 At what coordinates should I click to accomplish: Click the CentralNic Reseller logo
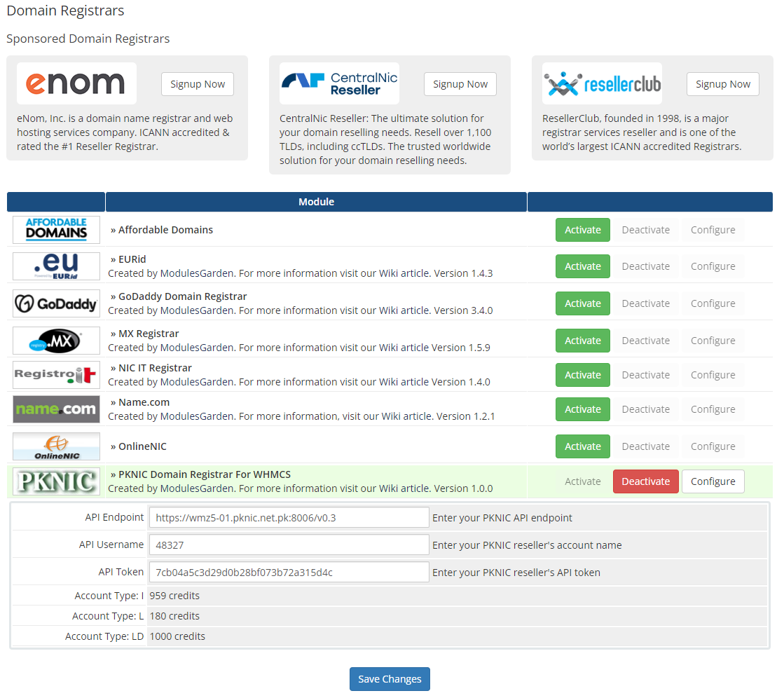click(339, 83)
